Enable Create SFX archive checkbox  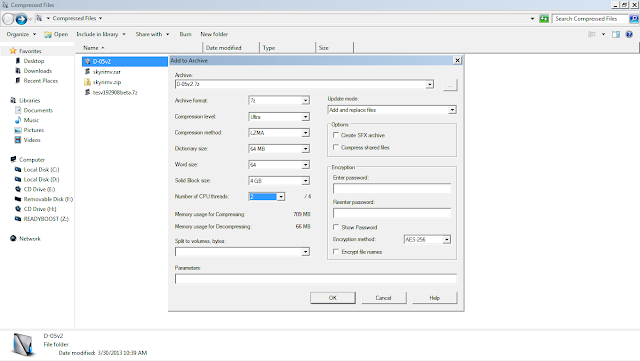point(336,135)
